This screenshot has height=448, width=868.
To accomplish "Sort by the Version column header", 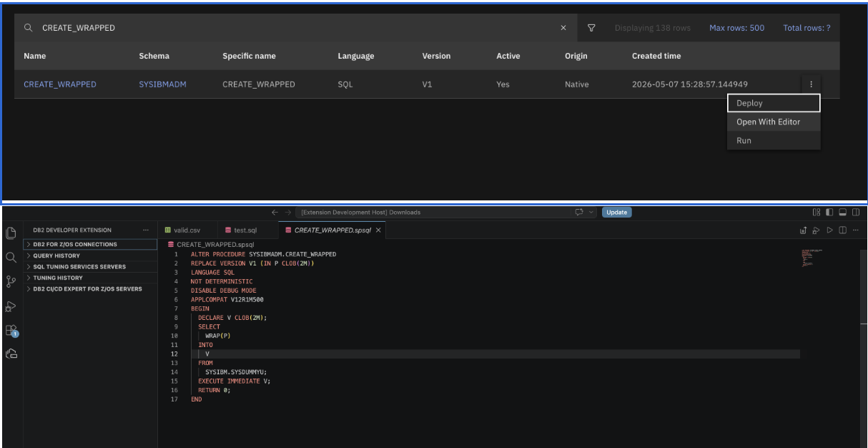I will (x=436, y=56).
